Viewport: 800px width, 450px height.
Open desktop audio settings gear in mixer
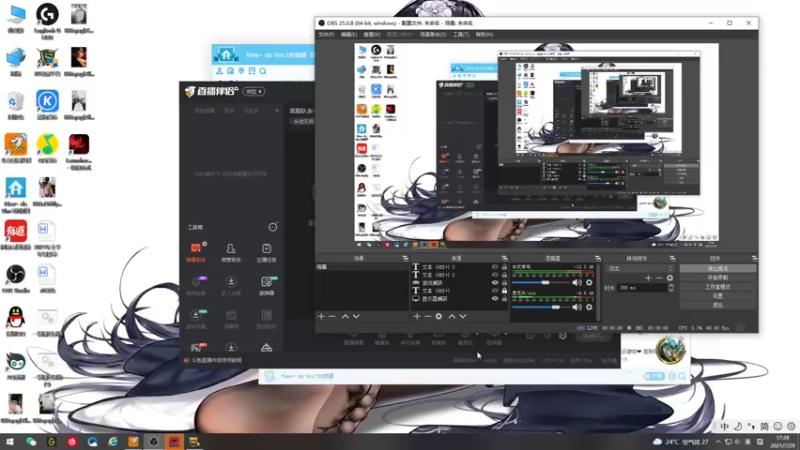pos(589,283)
